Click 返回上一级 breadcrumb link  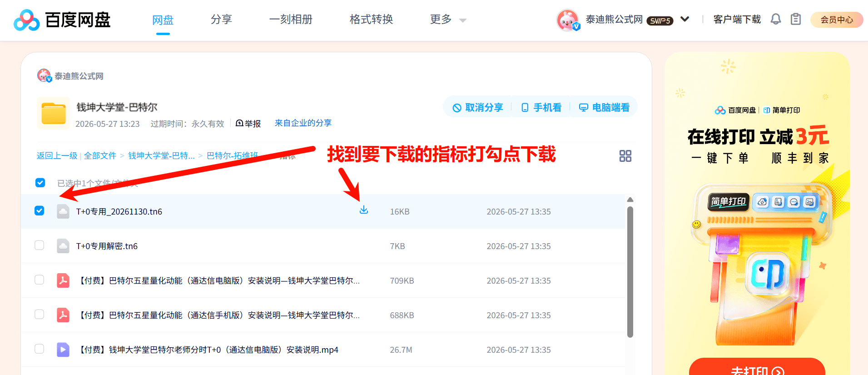(x=57, y=155)
